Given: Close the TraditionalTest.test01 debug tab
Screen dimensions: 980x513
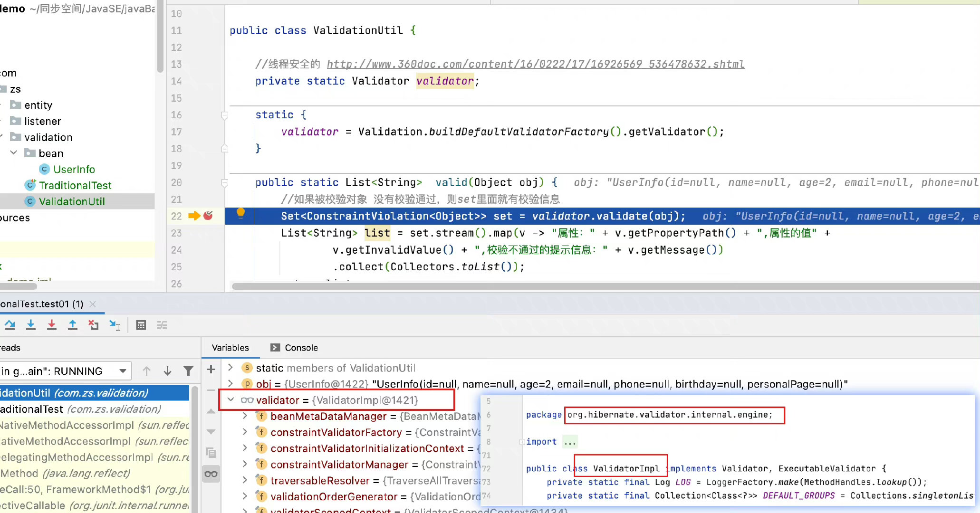Looking at the screenshot, I should click(x=93, y=304).
